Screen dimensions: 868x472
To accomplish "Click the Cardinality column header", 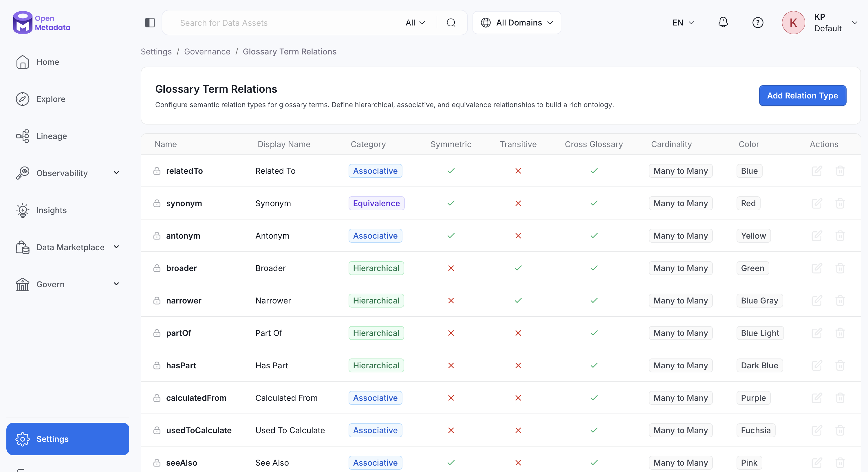I will tap(671, 144).
